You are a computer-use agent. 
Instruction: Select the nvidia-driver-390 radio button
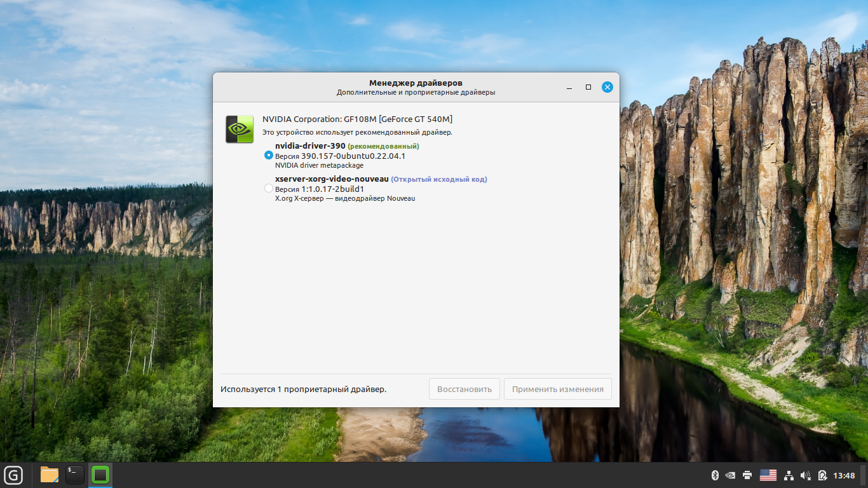[x=269, y=155]
